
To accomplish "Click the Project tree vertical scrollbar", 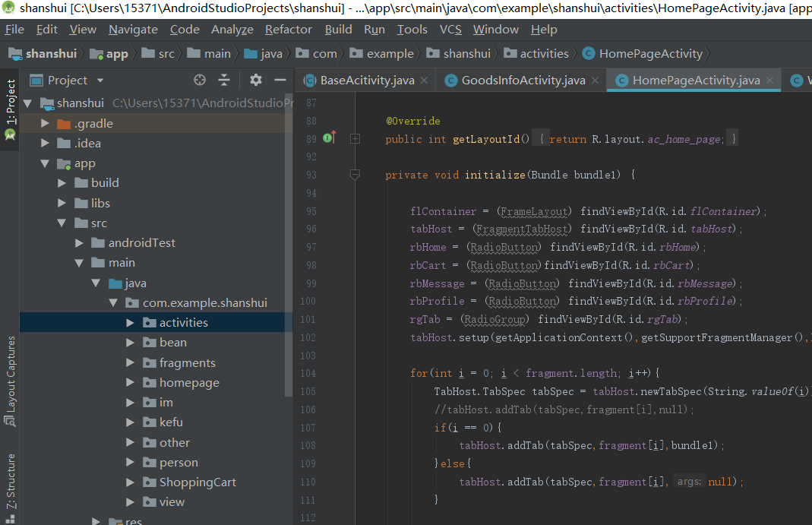I will pos(288,243).
